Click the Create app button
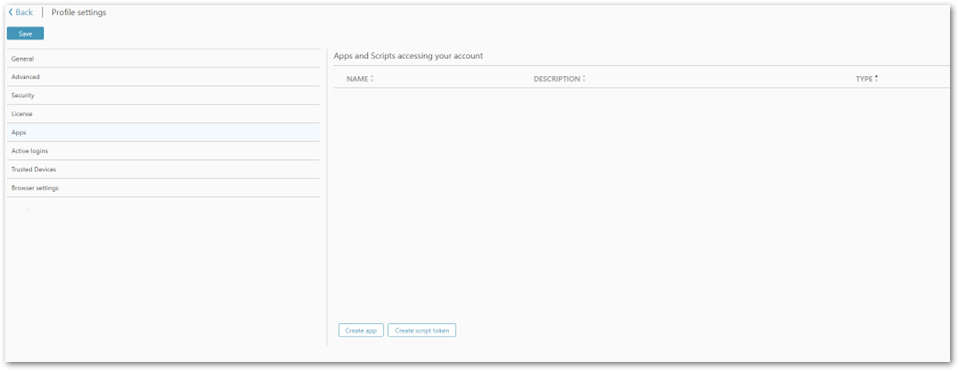959x371 pixels. tap(361, 330)
